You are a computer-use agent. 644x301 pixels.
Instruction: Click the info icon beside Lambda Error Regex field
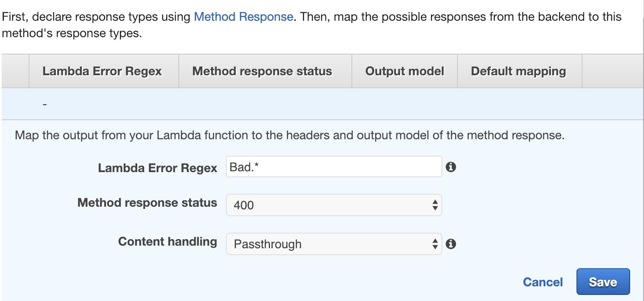[451, 167]
